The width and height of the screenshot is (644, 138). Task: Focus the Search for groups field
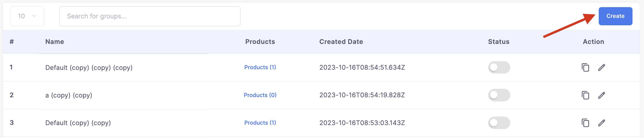(x=150, y=16)
